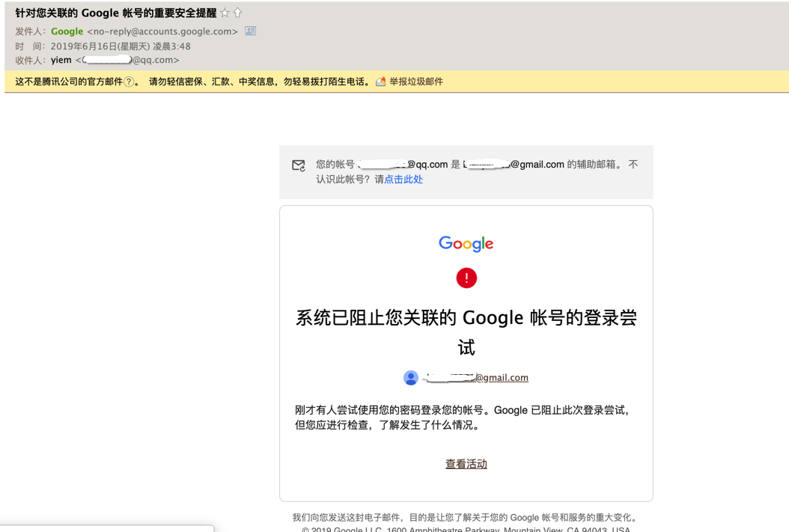Click the 点击此处 link
Viewport: 789px width, 532px height.
(403, 179)
